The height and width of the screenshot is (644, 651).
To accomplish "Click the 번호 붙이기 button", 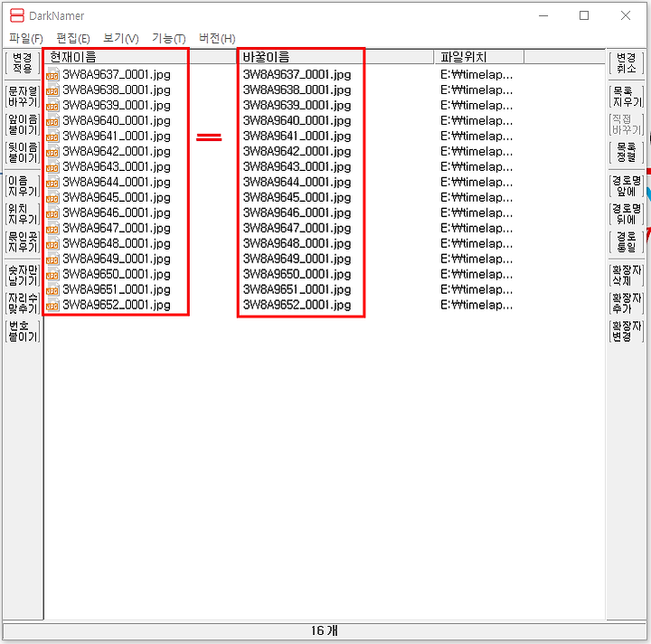I will 23,331.
